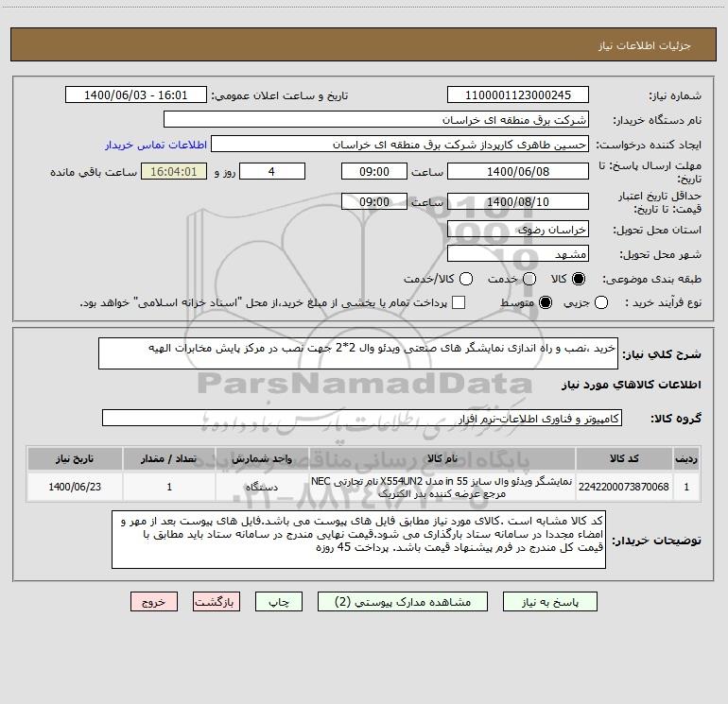This screenshot has height=704, width=728.
Task: Click the خروج exit button
Action: pos(154,601)
